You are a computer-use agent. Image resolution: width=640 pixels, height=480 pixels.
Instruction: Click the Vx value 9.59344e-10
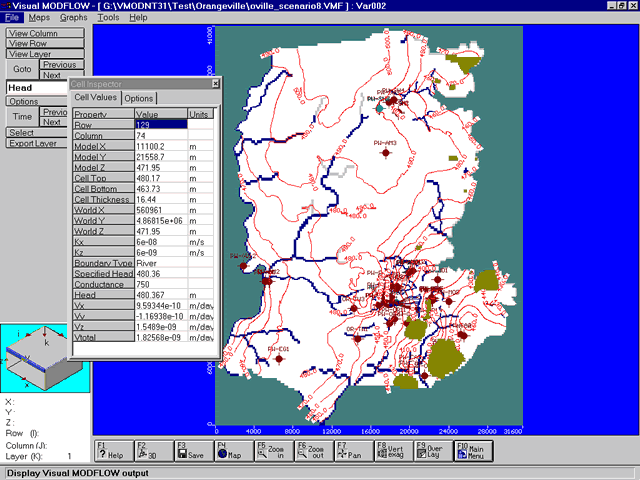tap(161, 305)
